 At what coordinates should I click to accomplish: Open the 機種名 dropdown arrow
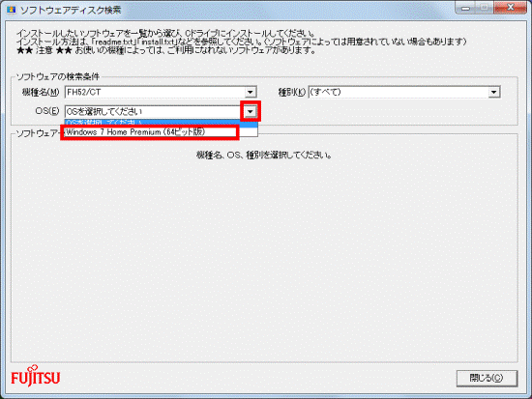click(251, 92)
